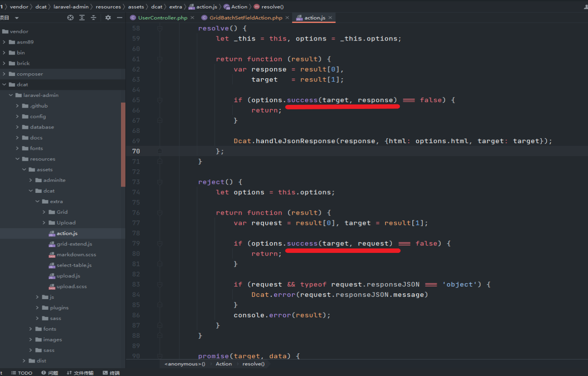Image resolution: width=588 pixels, height=376 pixels.
Task: Click the locate-opened-file crosshair icon
Action: (x=70, y=17)
